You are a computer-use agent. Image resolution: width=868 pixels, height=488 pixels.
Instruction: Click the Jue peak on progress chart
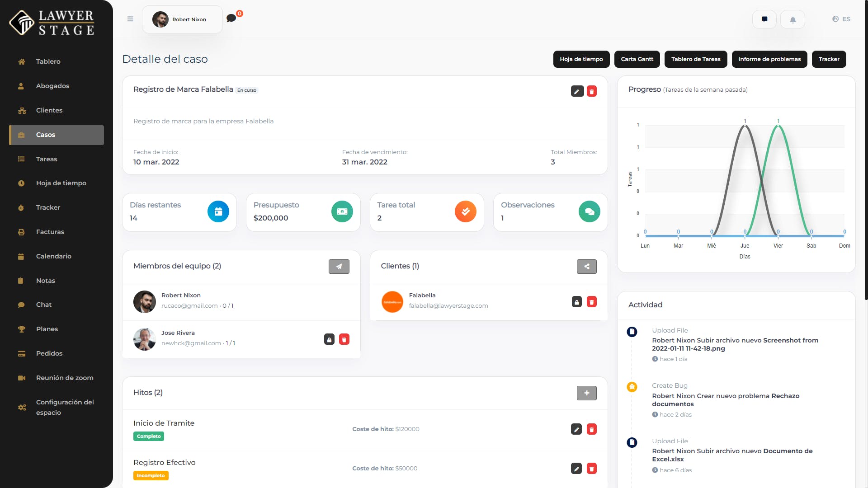click(745, 125)
